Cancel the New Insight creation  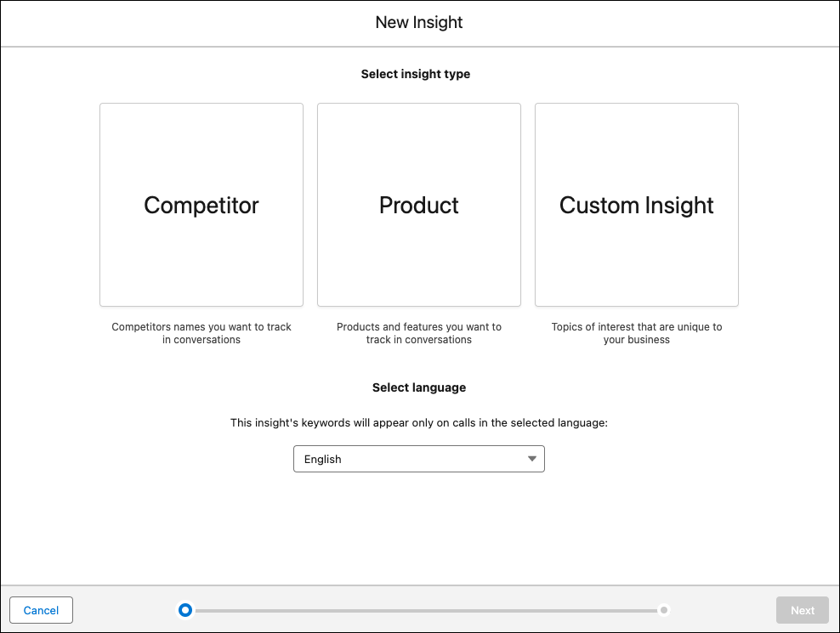[x=41, y=609]
